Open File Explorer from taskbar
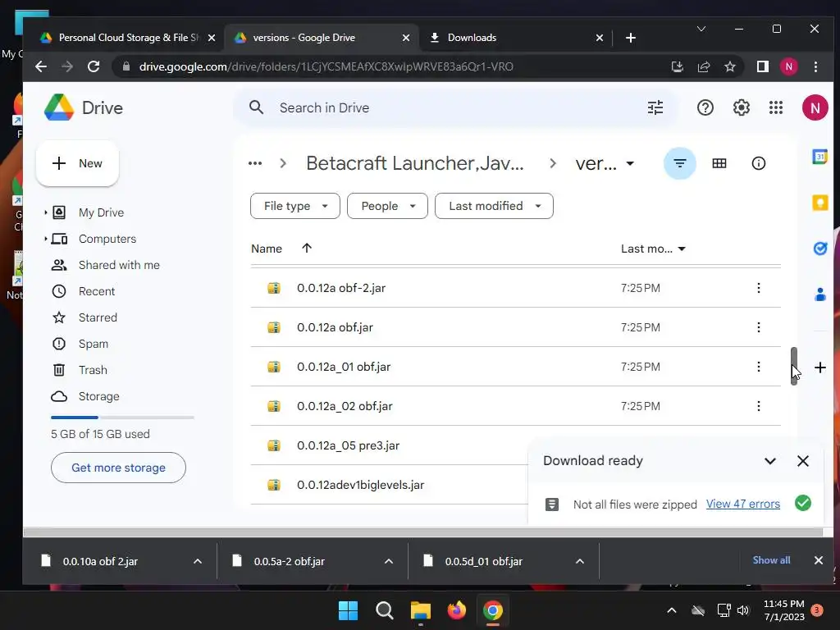840x630 pixels. pyautogui.click(x=421, y=610)
